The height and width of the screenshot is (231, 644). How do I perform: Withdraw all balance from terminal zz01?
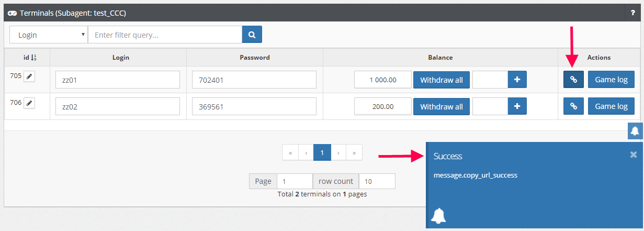tap(441, 80)
